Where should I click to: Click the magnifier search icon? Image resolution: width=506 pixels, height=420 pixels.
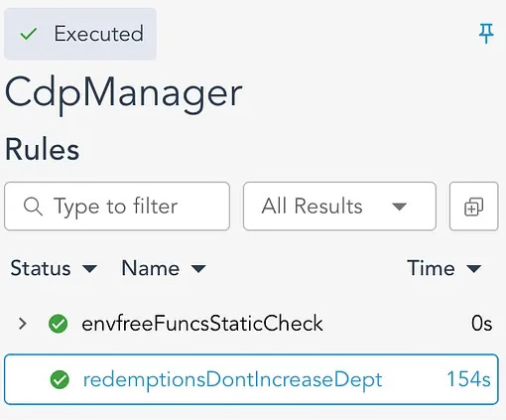[33, 207]
